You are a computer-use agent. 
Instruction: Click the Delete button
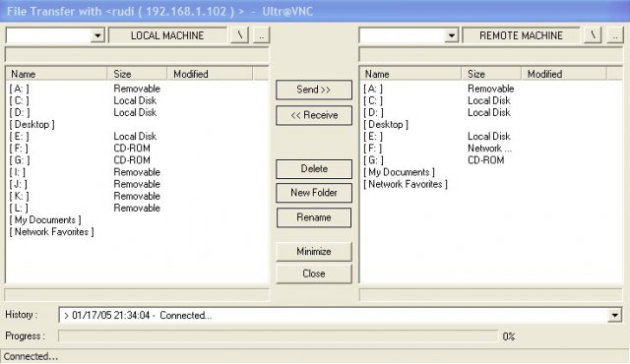314,169
